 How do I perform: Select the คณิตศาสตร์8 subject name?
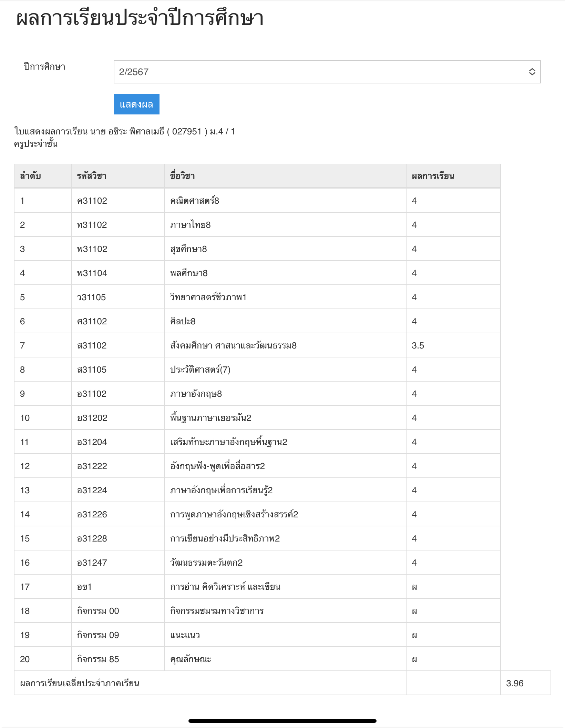(x=195, y=201)
